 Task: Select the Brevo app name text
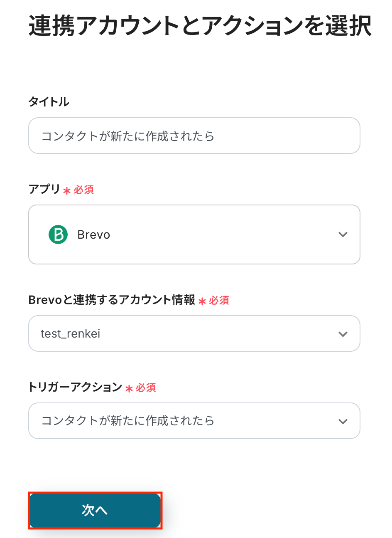(x=94, y=235)
